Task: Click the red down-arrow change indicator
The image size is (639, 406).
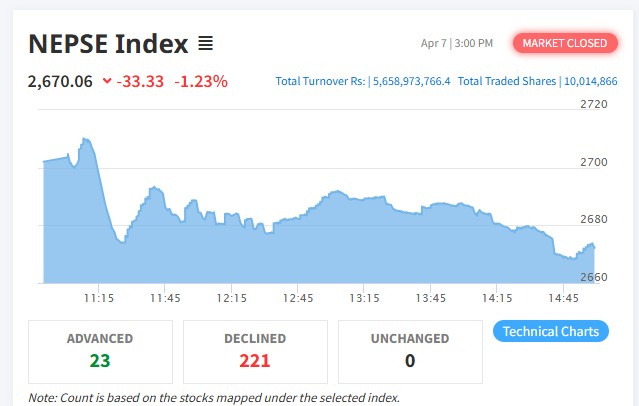Action: [107, 81]
